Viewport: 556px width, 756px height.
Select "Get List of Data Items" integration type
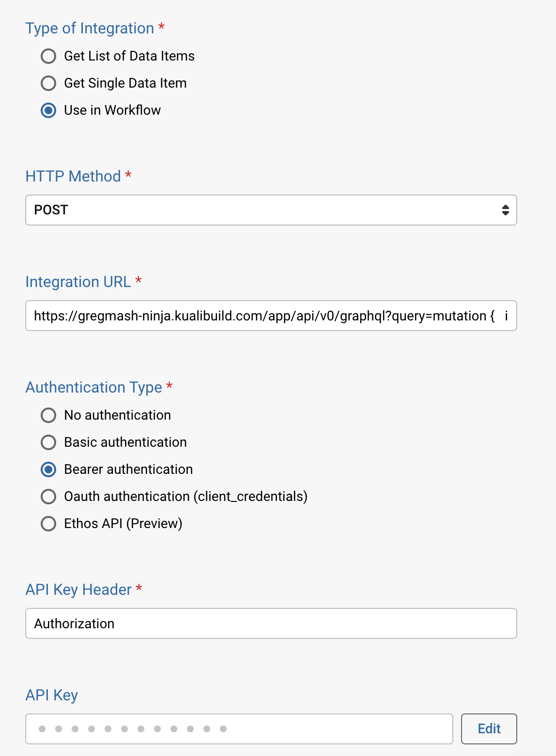(x=48, y=56)
